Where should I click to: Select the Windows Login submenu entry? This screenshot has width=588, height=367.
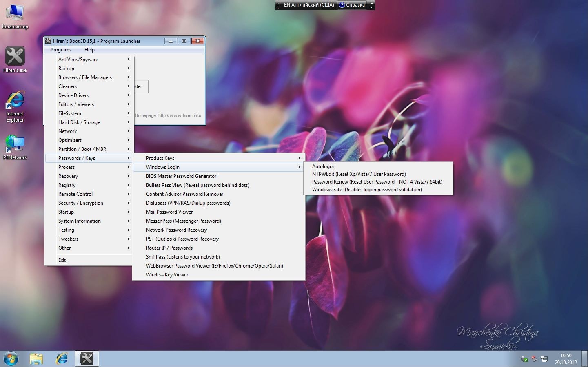tap(219, 167)
